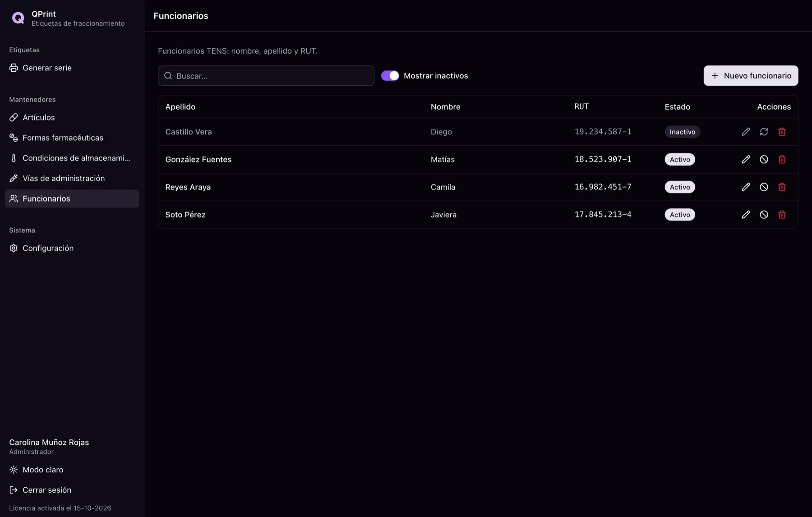The image size is (812, 517).
Task: Toggle the Mostrar inactivos switch
Action: click(x=390, y=76)
